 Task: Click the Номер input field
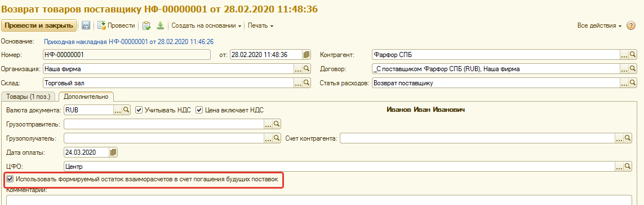pyautogui.click(x=127, y=55)
